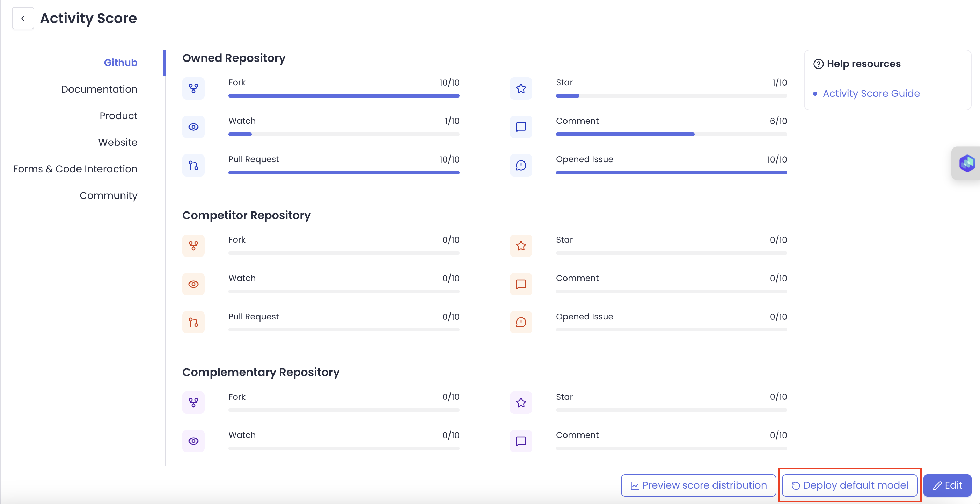The image size is (980, 504).
Task: Select Forms & Code Interaction tab
Action: [75, 168]
